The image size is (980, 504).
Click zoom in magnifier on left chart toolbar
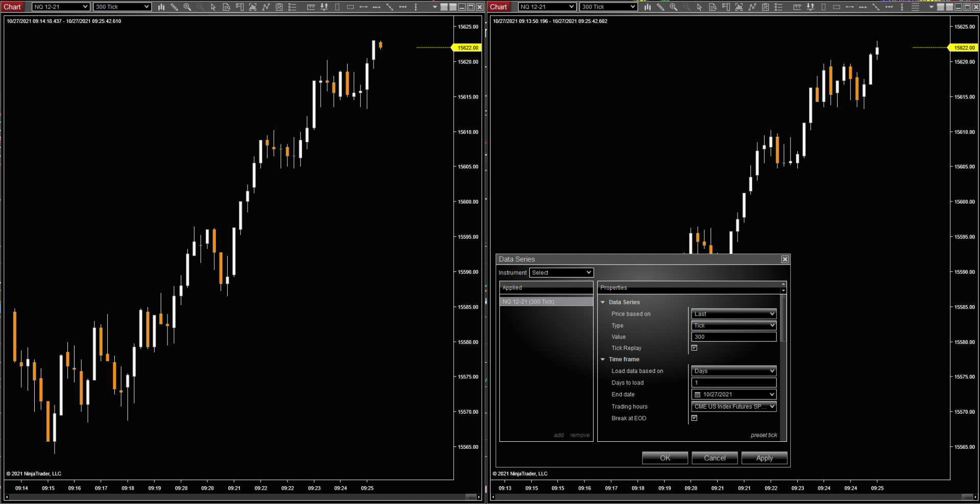[187, 7]
